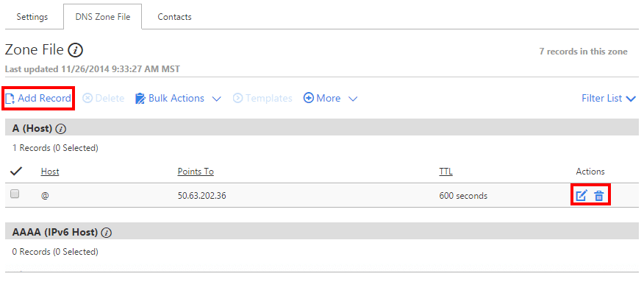The height and width of the screenshot is (282, 644).
Task: Sort records by Points To column
Action: [x=196, y=172]
